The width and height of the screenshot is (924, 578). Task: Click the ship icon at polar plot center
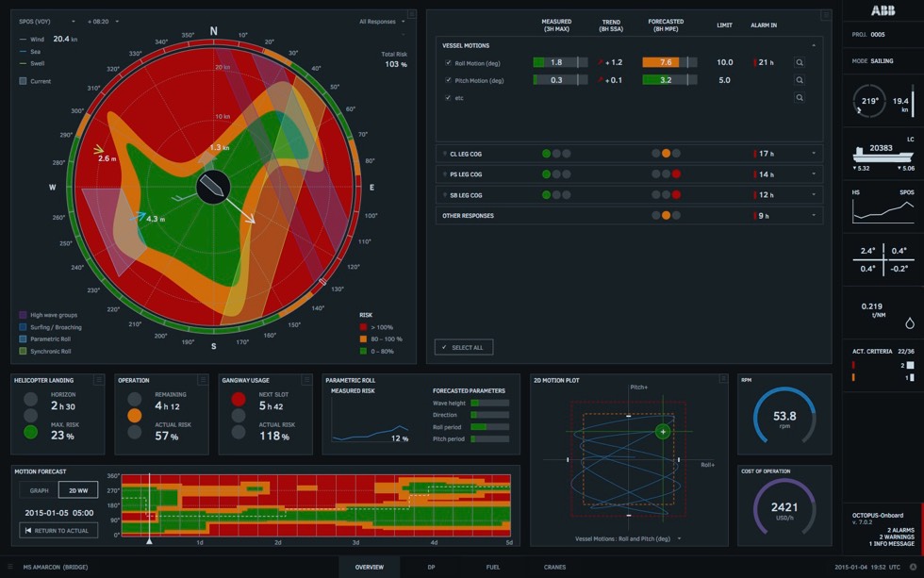(213, 187)
